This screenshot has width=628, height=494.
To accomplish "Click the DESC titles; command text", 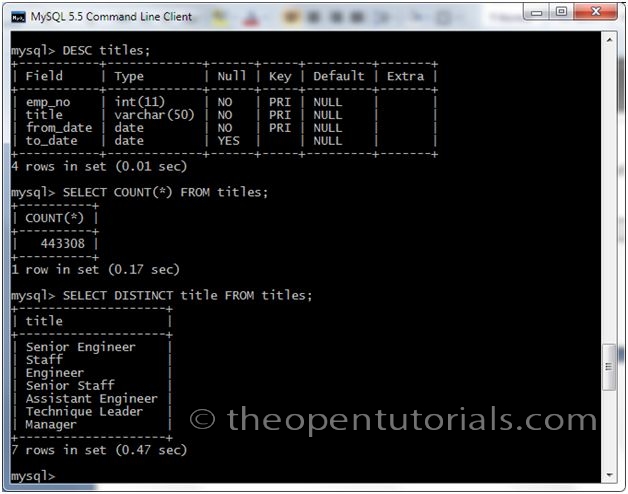I will tap(106, 50).
